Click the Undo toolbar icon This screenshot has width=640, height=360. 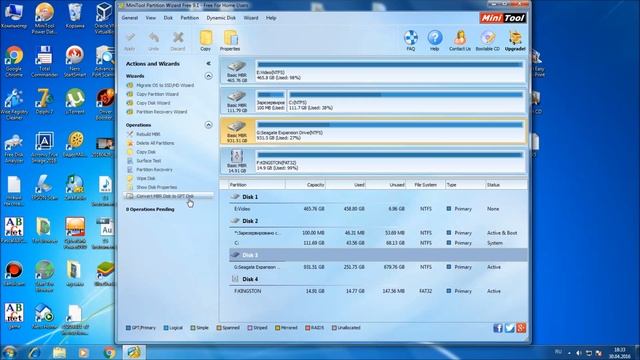[x=153, y=41]
